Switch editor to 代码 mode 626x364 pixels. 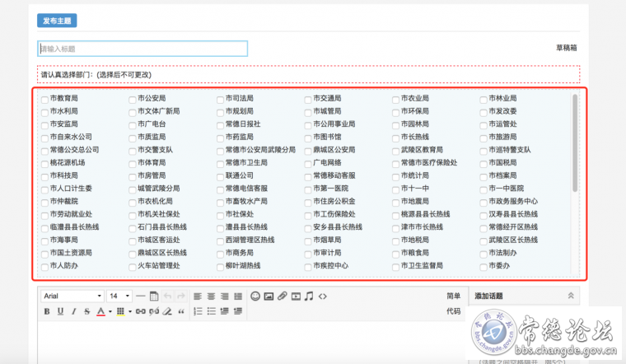coord(454,311)
